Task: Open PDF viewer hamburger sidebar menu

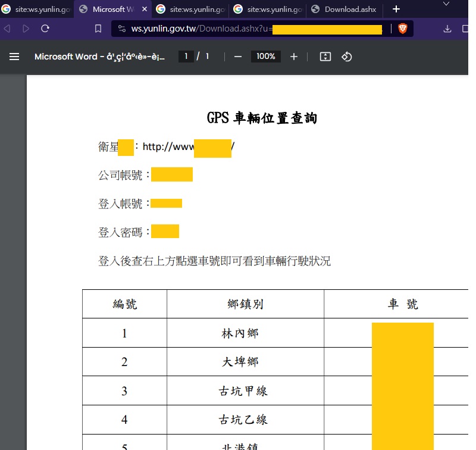Action: click(x=14, y=57)
